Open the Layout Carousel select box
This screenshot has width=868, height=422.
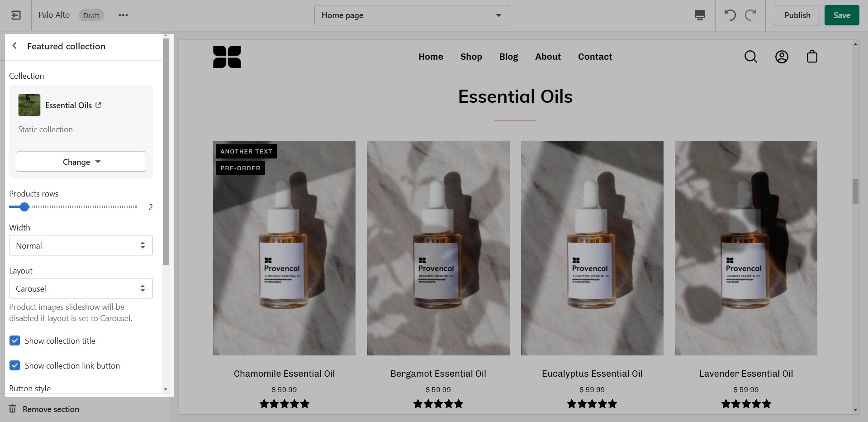point(81,288)
